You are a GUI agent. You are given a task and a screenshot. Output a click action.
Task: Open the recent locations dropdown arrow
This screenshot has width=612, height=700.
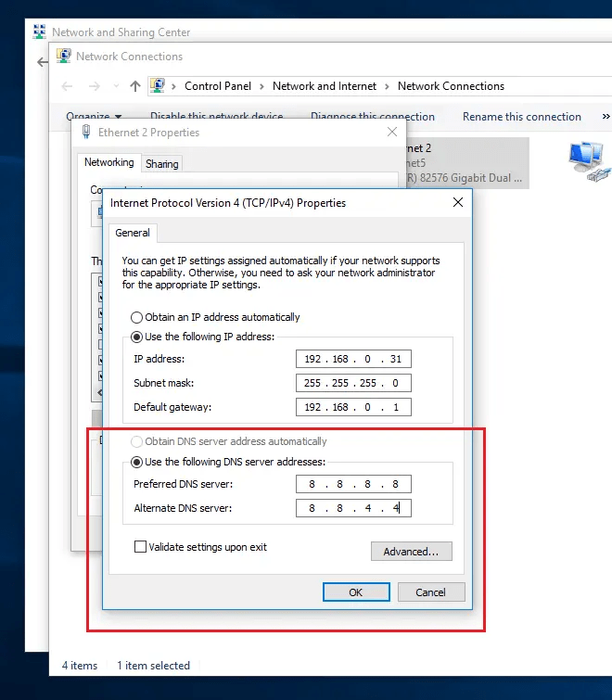point(115,86)
